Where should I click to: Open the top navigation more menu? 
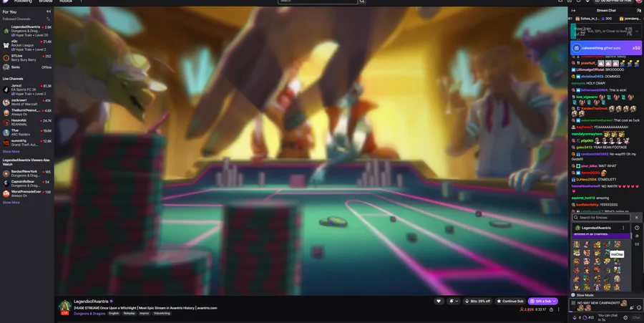click(x=81, y=1)
